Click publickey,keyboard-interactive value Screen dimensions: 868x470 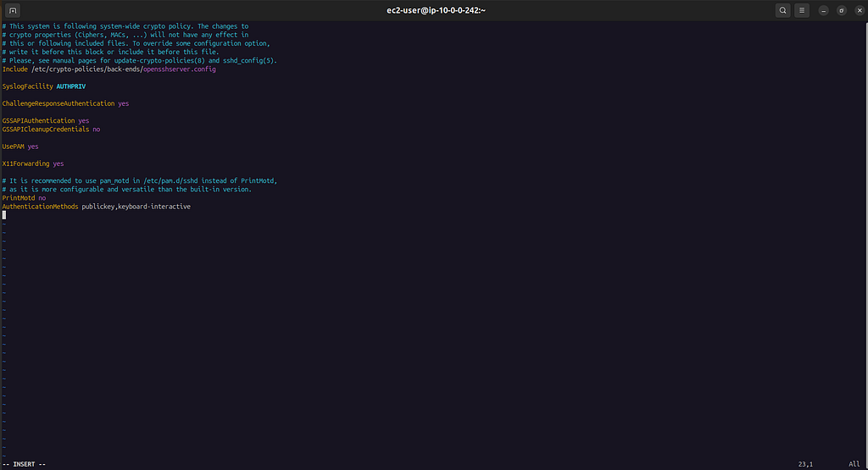[x=136, y=207]
